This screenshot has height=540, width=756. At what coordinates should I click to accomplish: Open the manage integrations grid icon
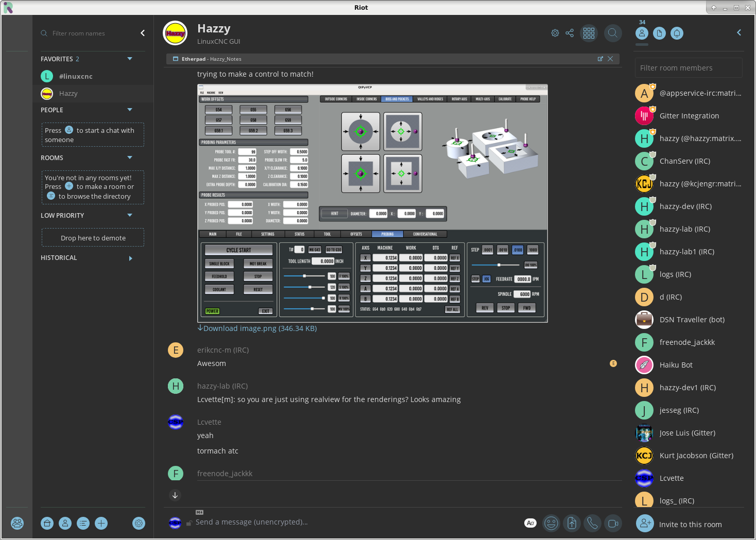pos(589,33)
